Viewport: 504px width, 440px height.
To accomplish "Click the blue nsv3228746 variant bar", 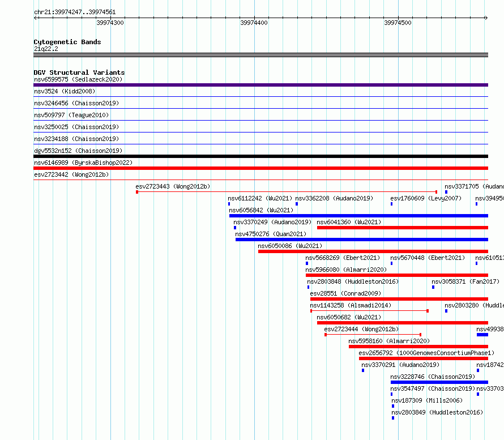I will 439,382.
